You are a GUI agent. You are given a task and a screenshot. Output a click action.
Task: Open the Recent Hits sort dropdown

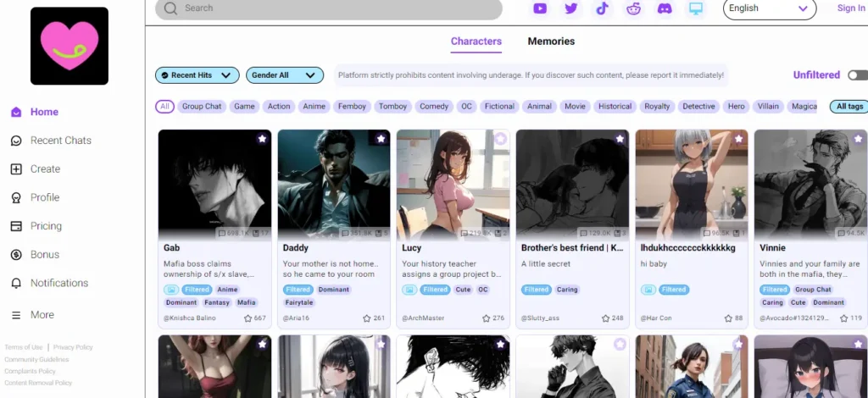tap(197, 75)
